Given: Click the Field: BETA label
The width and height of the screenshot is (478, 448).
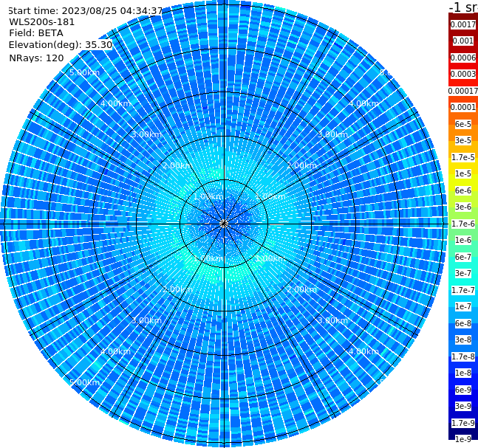Looking at the screenshot, I should tap(36, 33).
